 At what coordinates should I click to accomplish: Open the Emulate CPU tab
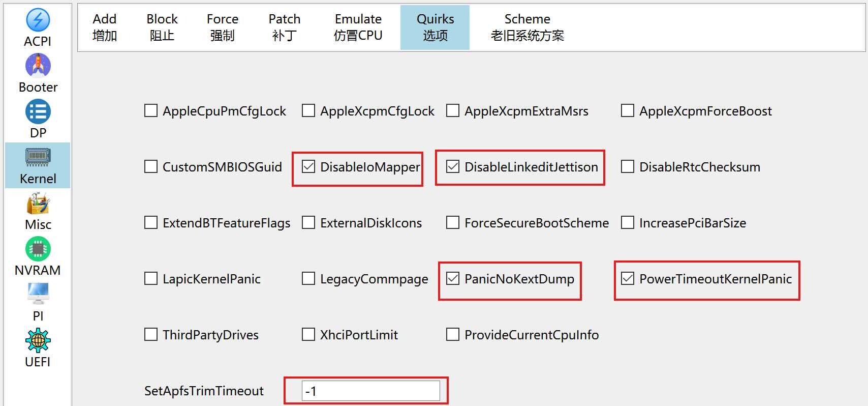[358, 27]
